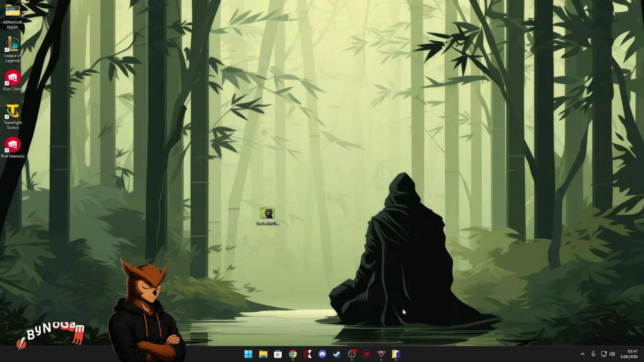644x362 pixels.
Task: Open Google Chrome from the taskbar
Action: (x=293, y=354)
